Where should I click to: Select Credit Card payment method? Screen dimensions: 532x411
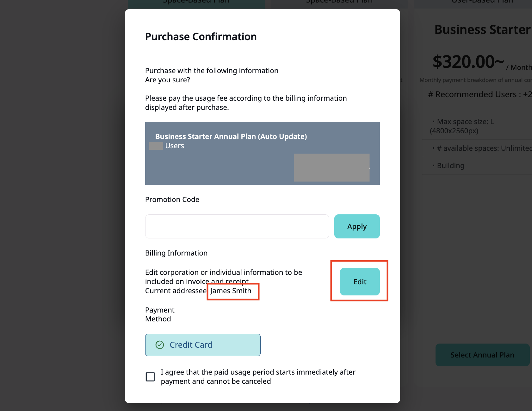pos(203,345)
